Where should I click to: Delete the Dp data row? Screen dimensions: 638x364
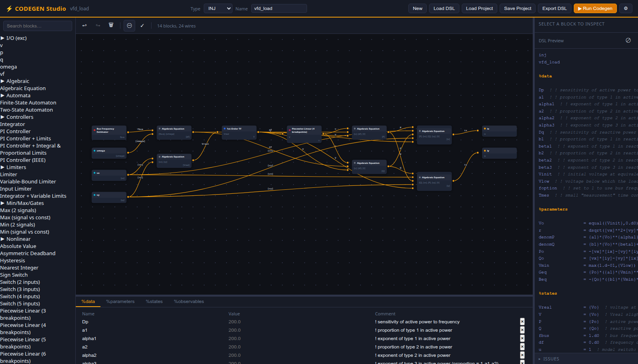(x=522, y=322)
